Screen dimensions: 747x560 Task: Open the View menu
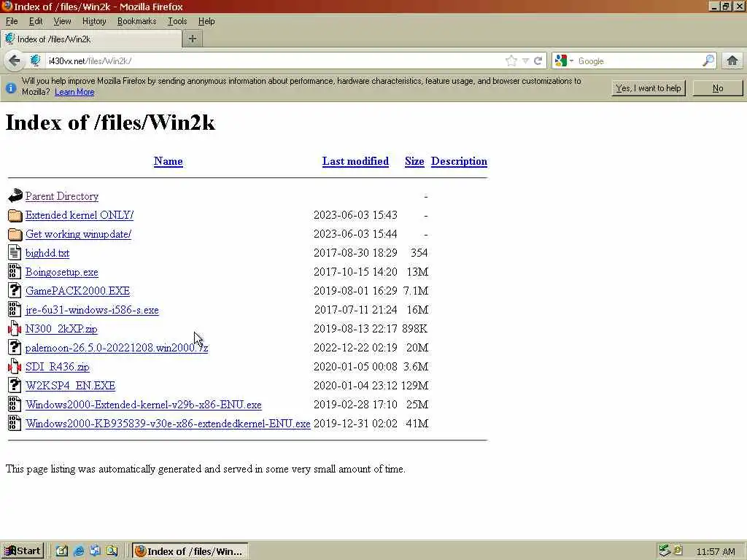coord(62,21)
